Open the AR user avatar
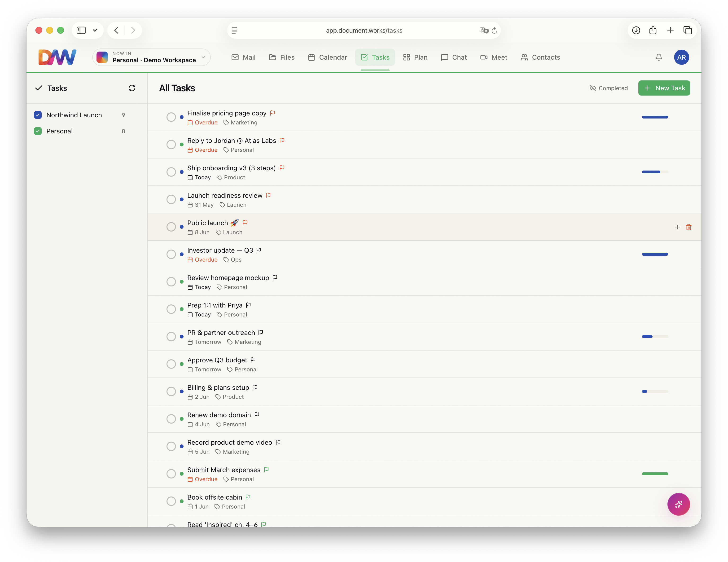This screenshot has width=728, height=562. [681, 57]
